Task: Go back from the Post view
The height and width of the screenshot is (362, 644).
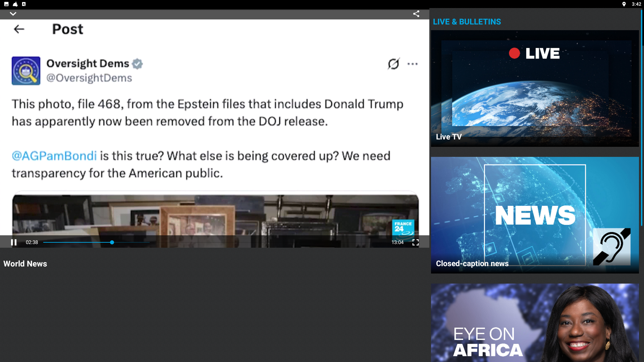Action: click(19, 29)
